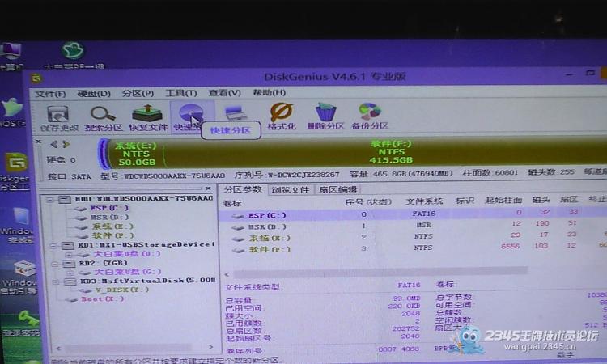Image resolution: width=607 pixels, height=364 pixels.
Task: Click the partition table horizontal scrollbar
Action: 380,273
